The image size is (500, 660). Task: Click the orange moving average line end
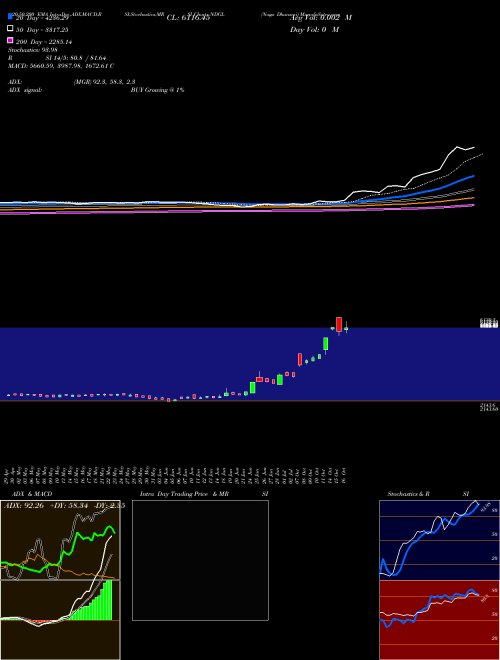[471, 198]
